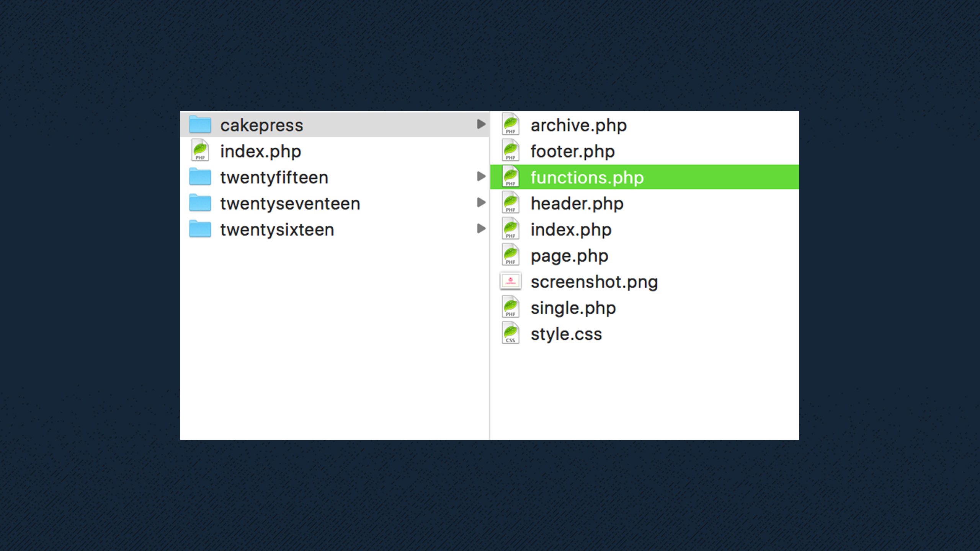The height and width of the screenshot is (551, 980).
Task: Click the functions.php file icon
Action: (510, 176)
